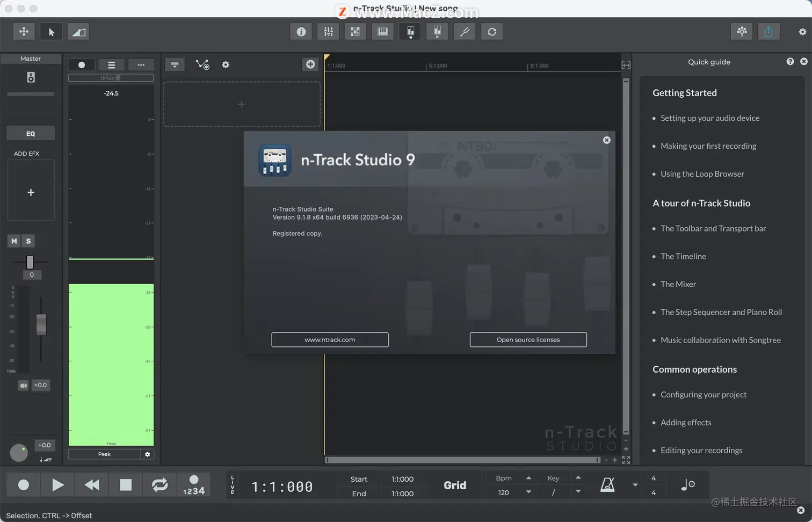The width and height of the screenshot is (812, 522).
Task: Click the fullscreen expand icon at timeline corner
Action: click(626, 460)
